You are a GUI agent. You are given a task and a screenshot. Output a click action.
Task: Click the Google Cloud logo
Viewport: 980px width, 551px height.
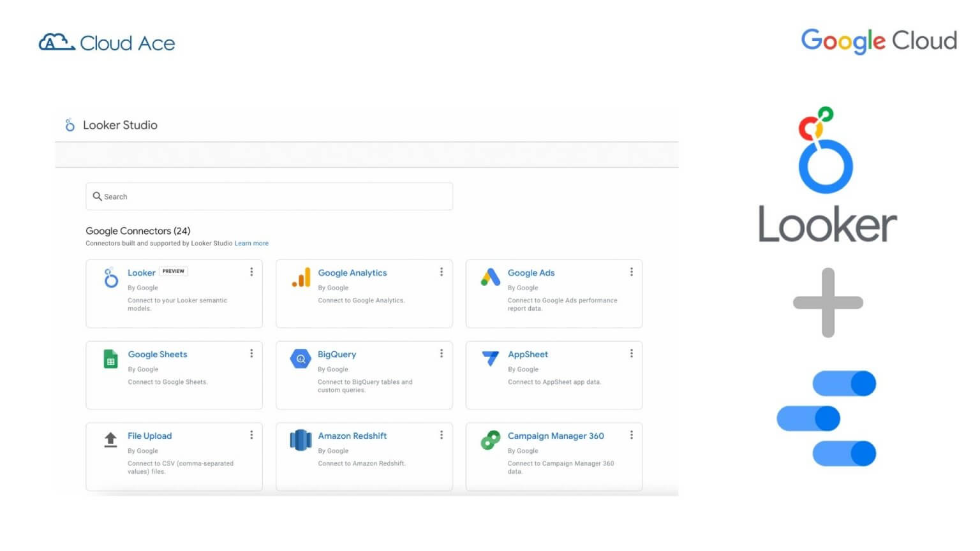point(879,41)
